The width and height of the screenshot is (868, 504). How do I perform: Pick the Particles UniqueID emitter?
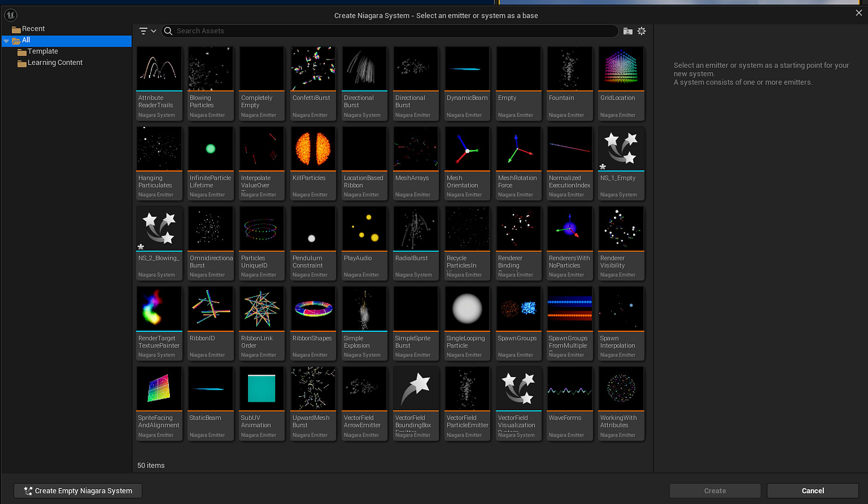click(262, 243)
